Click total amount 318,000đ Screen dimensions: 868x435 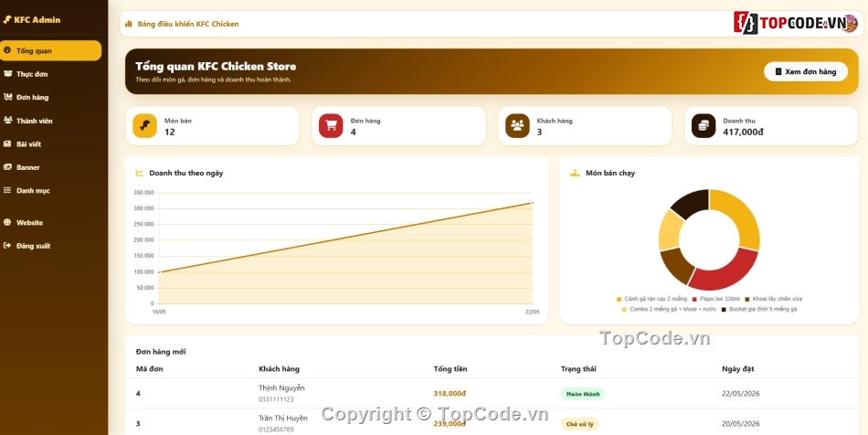[450, 394]
